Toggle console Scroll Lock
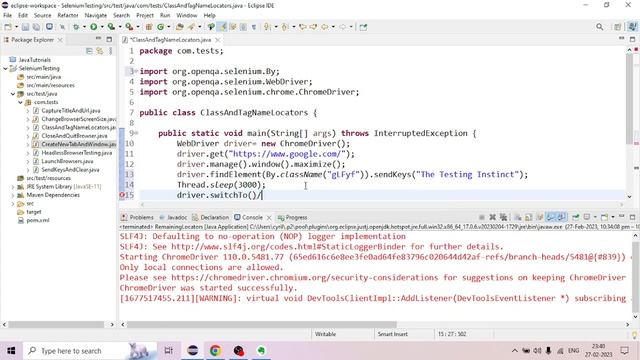The width and height of the screenshot is (640, 360). tap(529, 217)
